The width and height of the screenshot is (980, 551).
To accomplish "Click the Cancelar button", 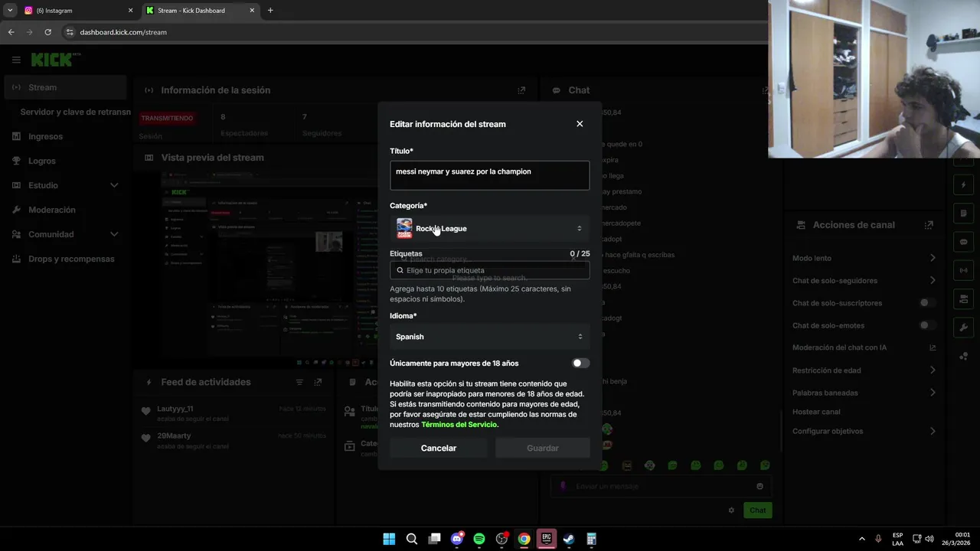I will pos(439,448).
